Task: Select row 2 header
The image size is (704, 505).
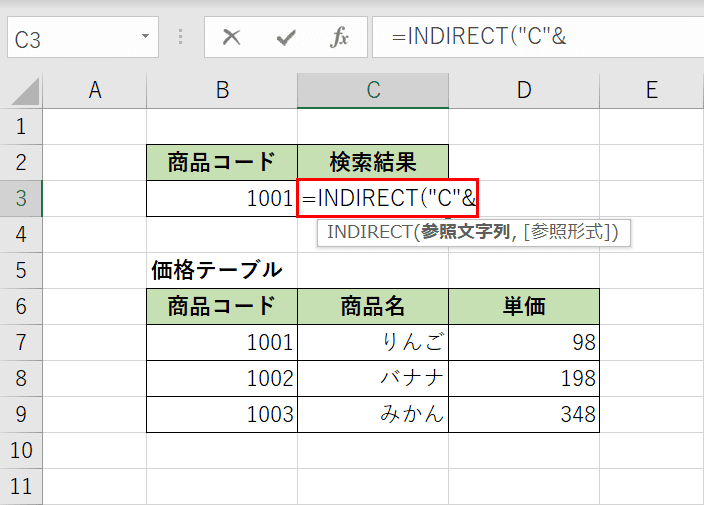Action: [x=21, y=162]
